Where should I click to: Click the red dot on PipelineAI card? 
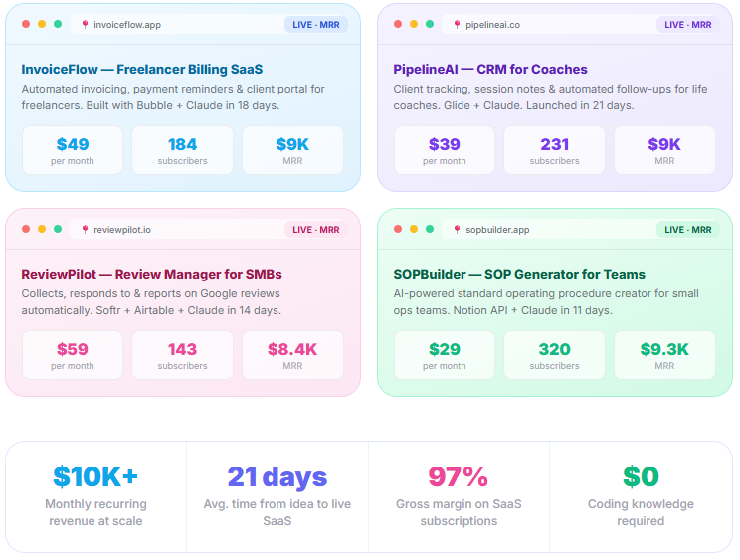(x=398, y=24)
